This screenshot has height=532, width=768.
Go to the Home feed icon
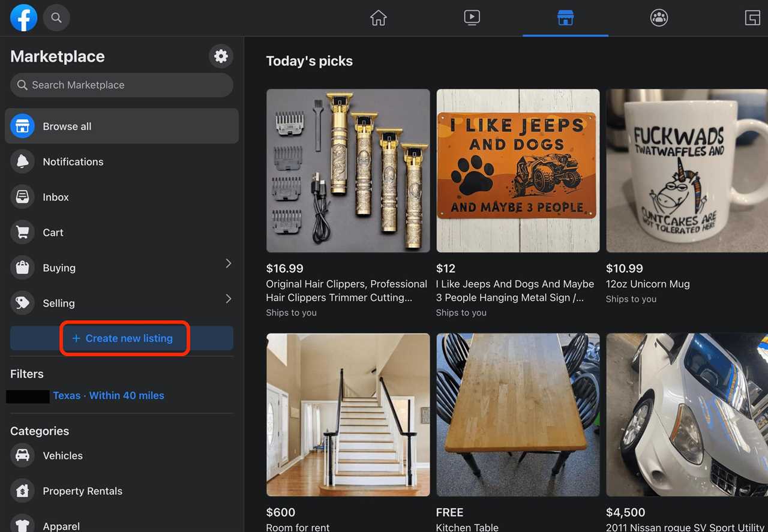(x=378, y=18)
